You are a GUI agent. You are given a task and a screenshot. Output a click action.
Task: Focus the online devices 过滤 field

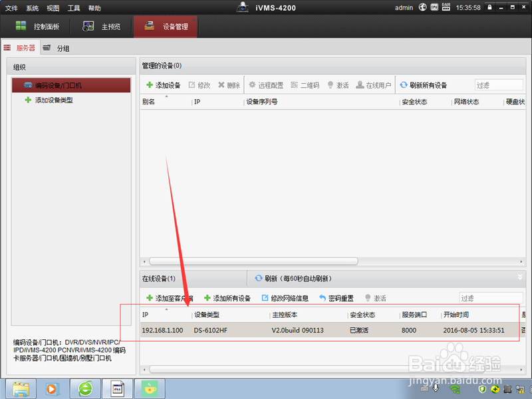(491, 298)
